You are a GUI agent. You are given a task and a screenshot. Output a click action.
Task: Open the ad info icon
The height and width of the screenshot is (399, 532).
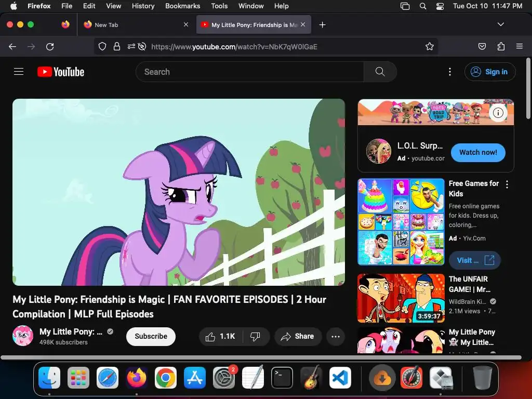pyautogui.click(x=498, y=113)
